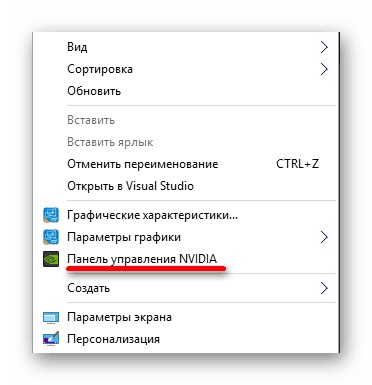
Task: Click the greyed-out Вставить ярлык item
Action: coord(110,142)
